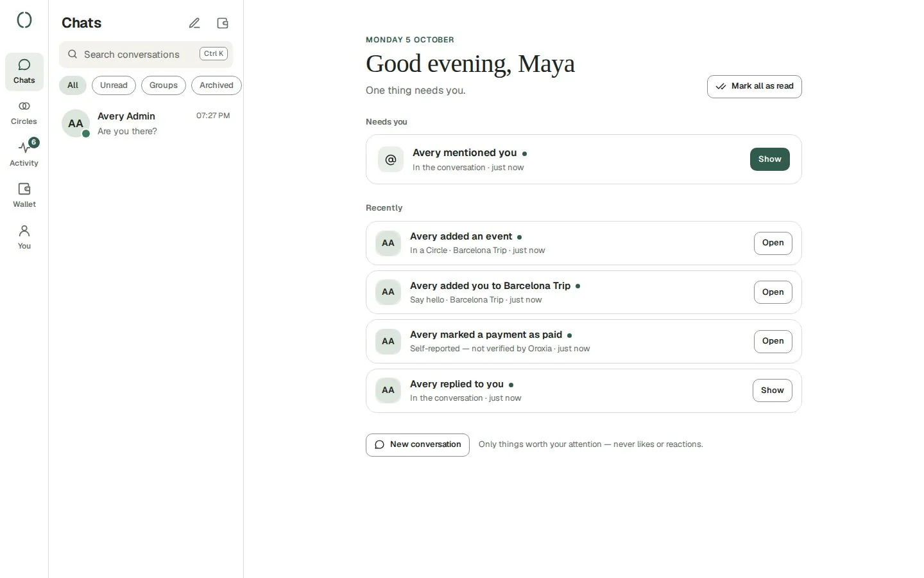This screenshot has height=578, width=924.
Task: Select the Archived filter tab
Action: pyautogui.click(x=216, y=85)
